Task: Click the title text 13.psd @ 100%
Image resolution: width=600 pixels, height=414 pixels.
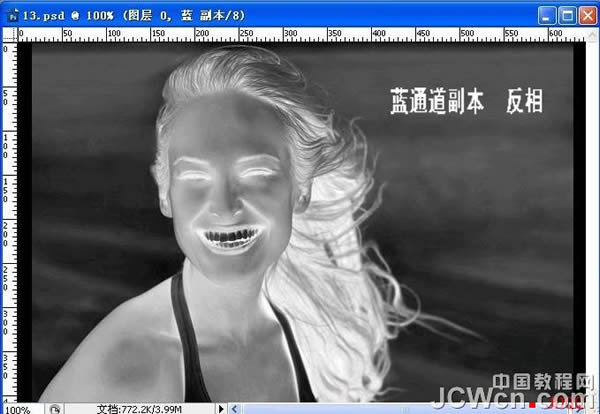Action: tap(68, 16)
